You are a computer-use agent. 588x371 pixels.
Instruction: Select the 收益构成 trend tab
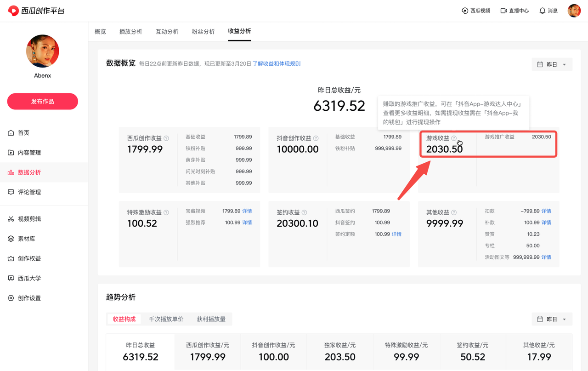[124, 319]
